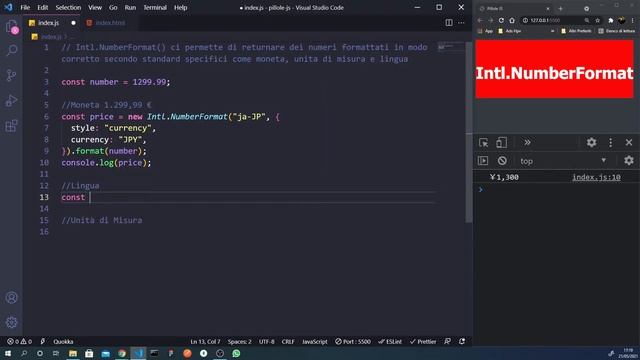Open DevTools customize menu (three dots)
Screen dimensions: 640x360
click(x=611, y=142)
